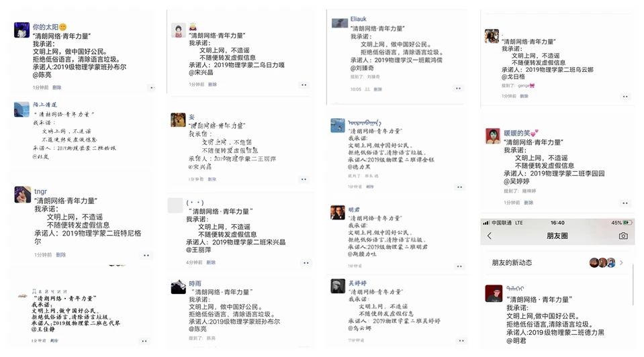Open the comment menu on 你的太阳's post
Image resolution: width=644 pixels, height=357 pixels.
pos(151,88)
